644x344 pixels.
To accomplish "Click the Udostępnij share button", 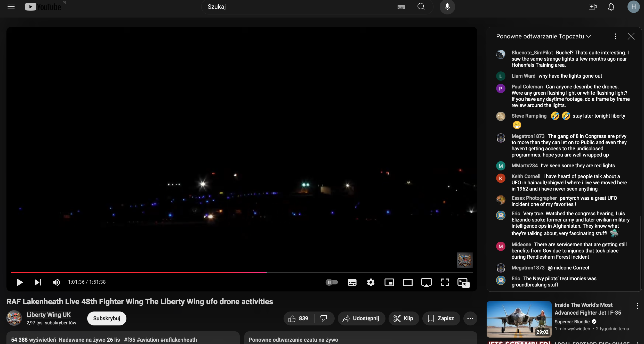I will [361, 318].
